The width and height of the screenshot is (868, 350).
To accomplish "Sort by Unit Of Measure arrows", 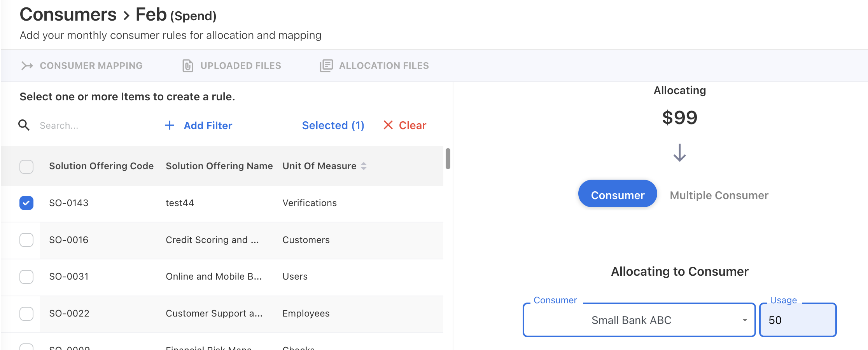I will pos(364,166).
